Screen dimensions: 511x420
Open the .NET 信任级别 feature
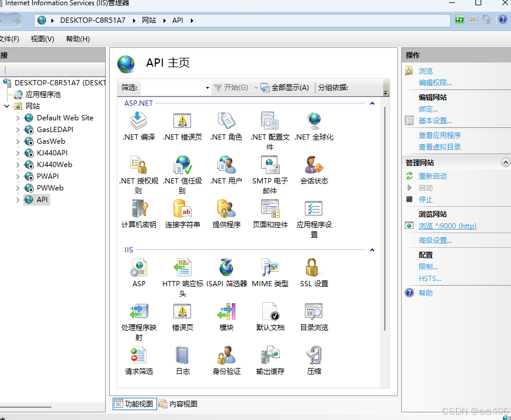coord(182,175)
